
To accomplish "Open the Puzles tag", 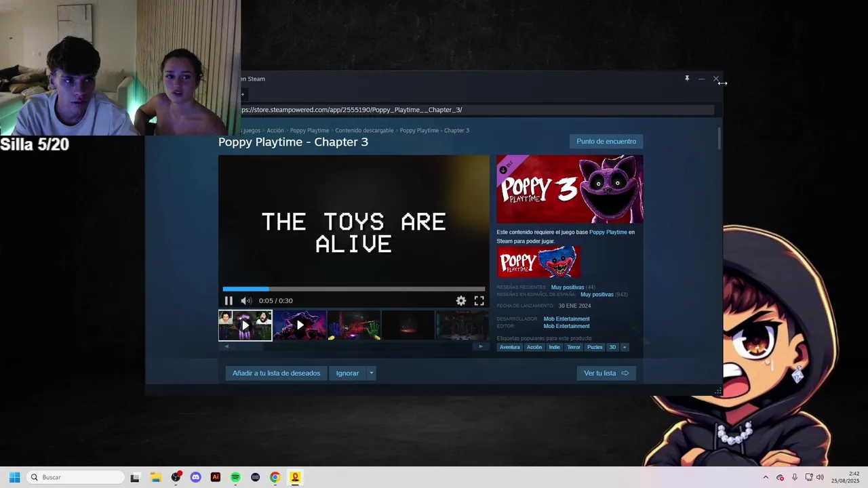I will click(595, 347).
